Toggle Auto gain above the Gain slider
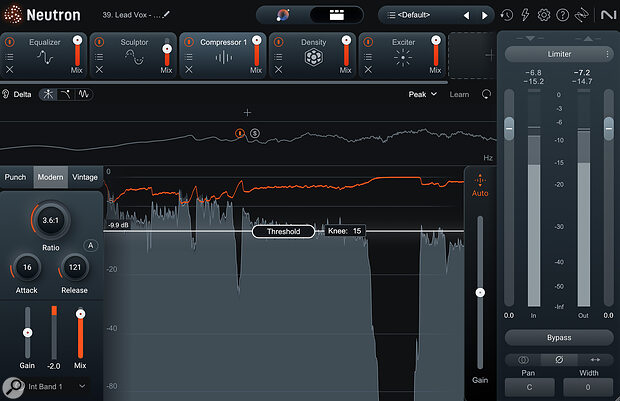 pos(480,185)
